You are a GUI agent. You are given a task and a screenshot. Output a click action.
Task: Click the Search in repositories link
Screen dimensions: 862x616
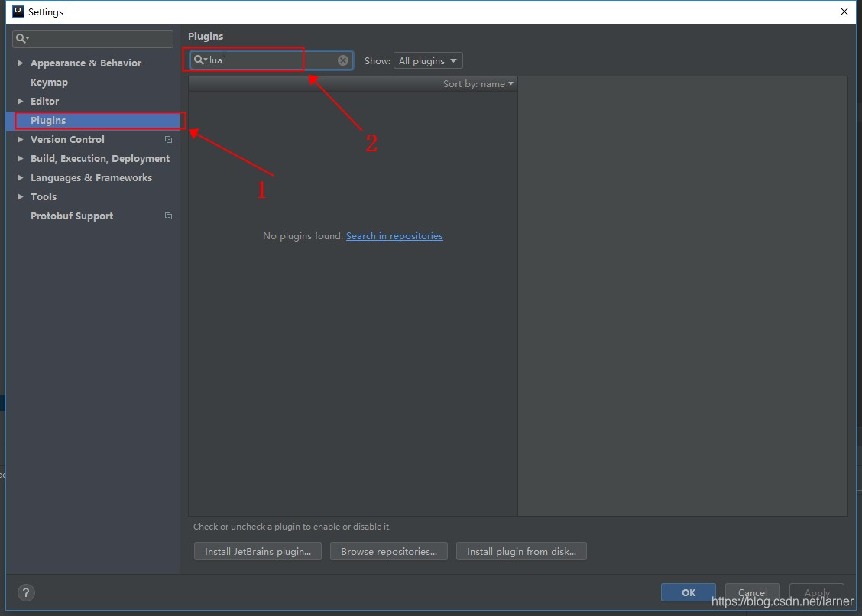(x=394, y=236)
